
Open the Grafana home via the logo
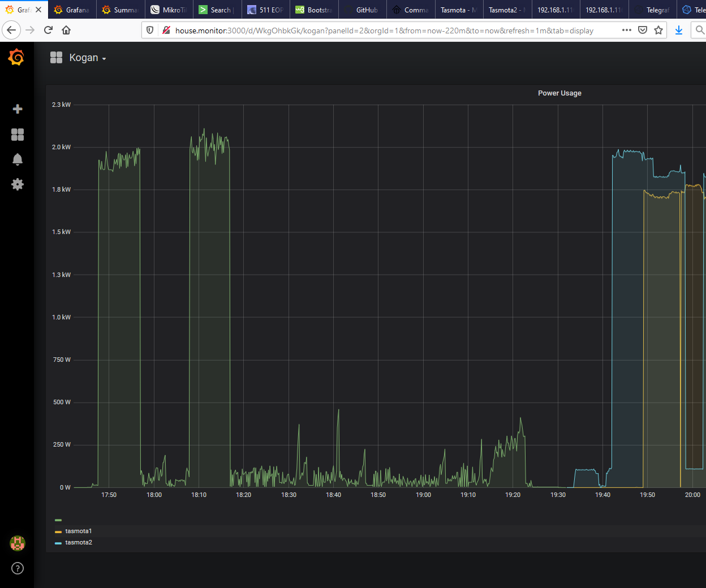[x=16, y=57]
